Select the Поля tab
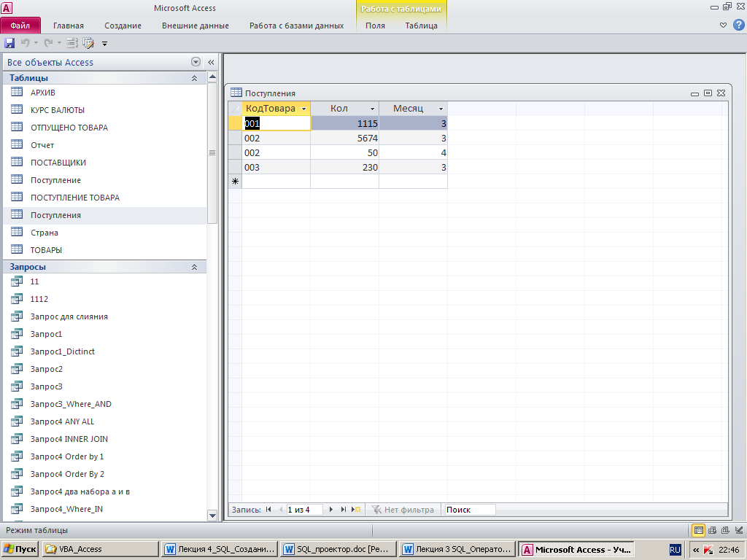 pyautogui.click(x=375, y=26)
